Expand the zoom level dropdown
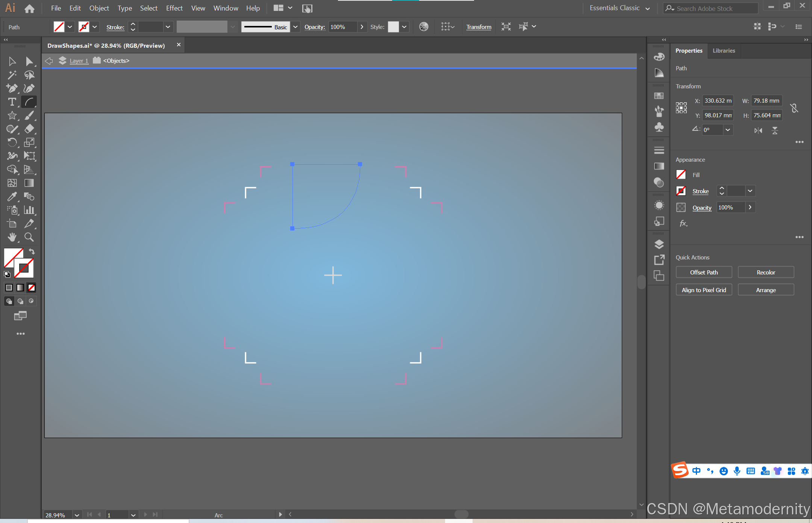 click(77, 515)
